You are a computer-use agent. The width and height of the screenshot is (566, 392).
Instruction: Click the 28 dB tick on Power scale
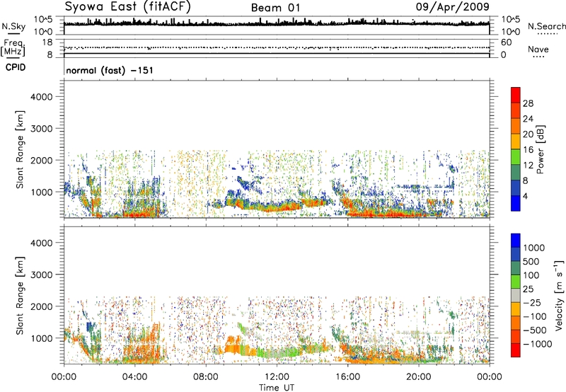(x=528, y=103)
